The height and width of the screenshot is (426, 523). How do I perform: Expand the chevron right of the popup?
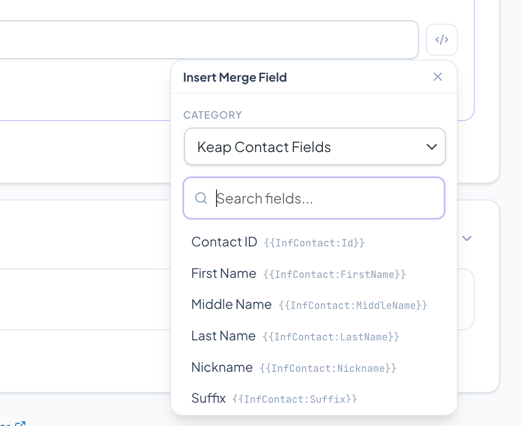[x=467, y=238]
